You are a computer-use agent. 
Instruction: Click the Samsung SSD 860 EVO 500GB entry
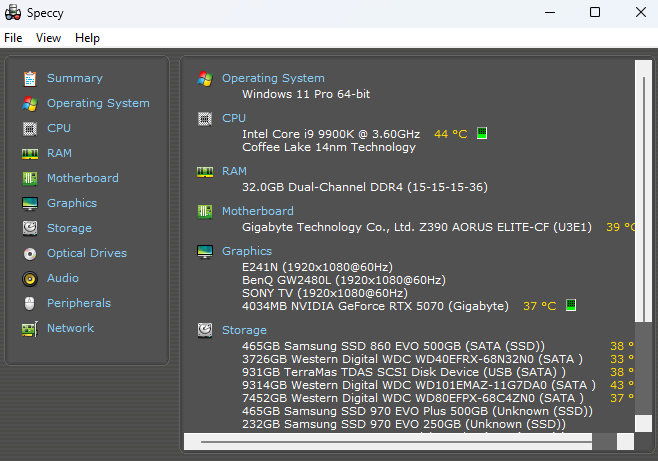(393, 346)
